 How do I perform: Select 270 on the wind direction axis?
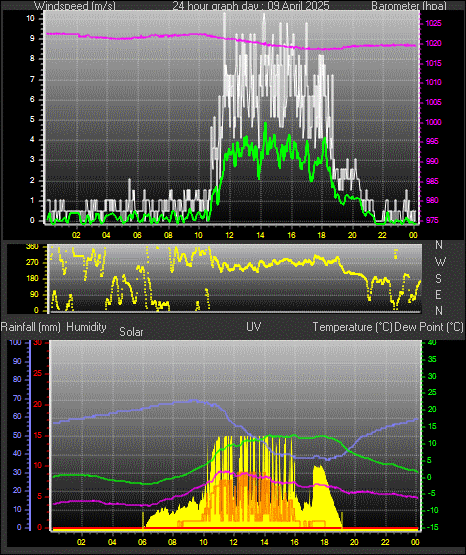pyautogui.click(x=32, y=263)
